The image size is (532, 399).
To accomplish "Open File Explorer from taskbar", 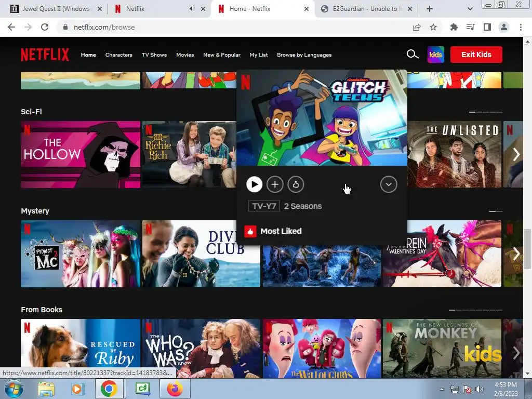I will tap(46, 389).
